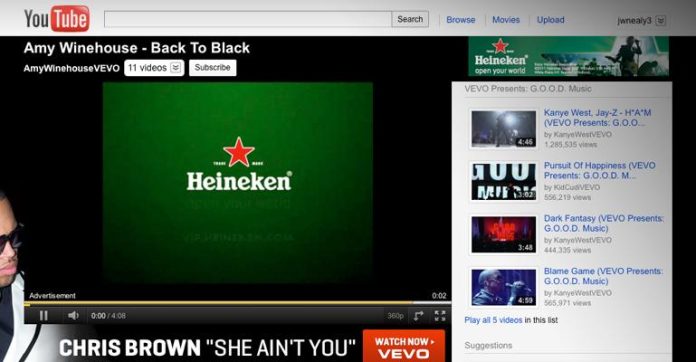Pause the video with the pause button
Viewport: 696px width, 362px height.
click(44, 315)
